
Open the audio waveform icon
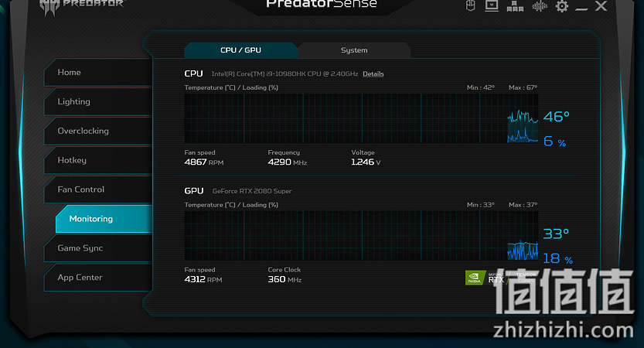point(540,6)
